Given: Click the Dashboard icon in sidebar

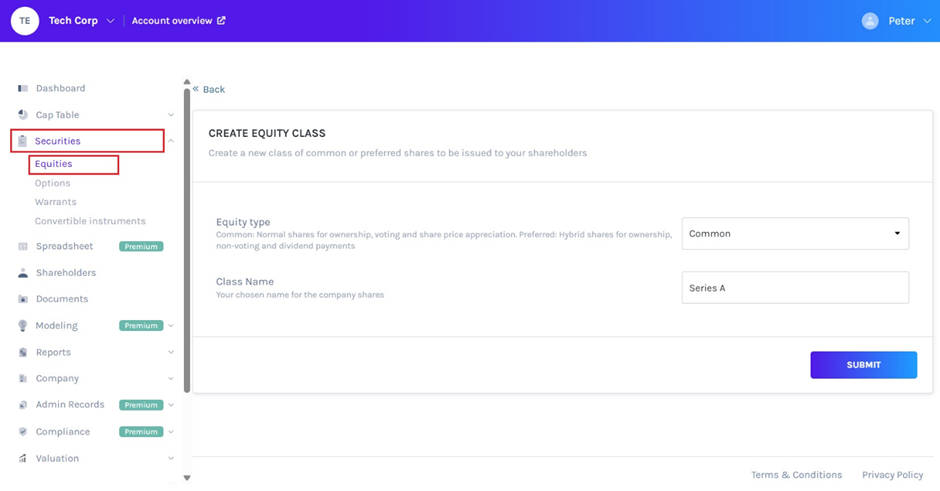Looking at the screenshot, I should click(x=23, y=89).
